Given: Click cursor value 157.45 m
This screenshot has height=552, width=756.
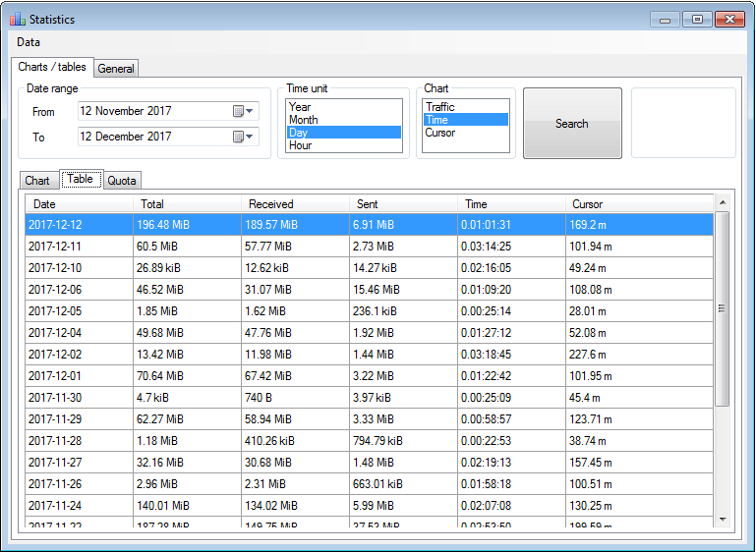Looking at the screenshot, I should [639, 463].
